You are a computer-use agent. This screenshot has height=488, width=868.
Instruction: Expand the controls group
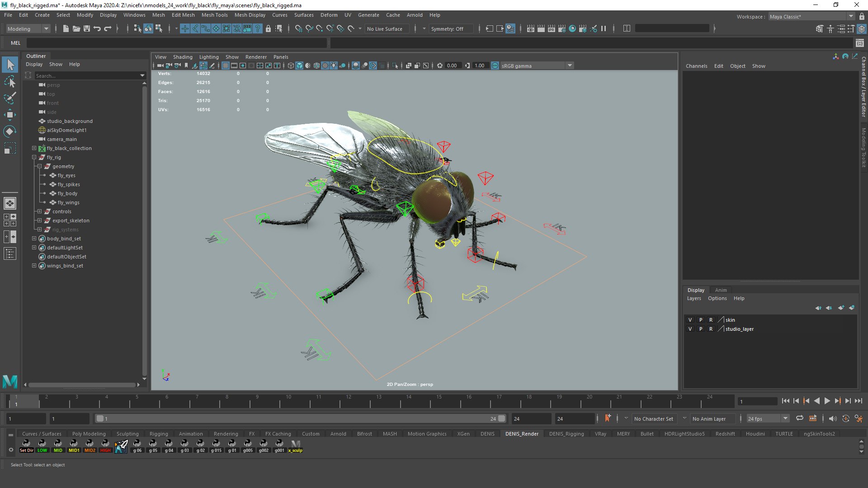[39, 211]
